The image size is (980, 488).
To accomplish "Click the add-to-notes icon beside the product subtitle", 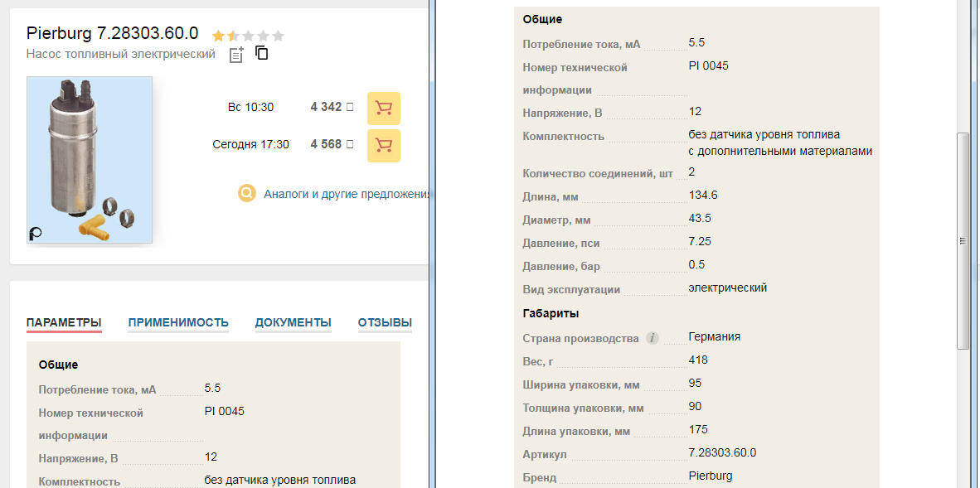I will [236, 55].
